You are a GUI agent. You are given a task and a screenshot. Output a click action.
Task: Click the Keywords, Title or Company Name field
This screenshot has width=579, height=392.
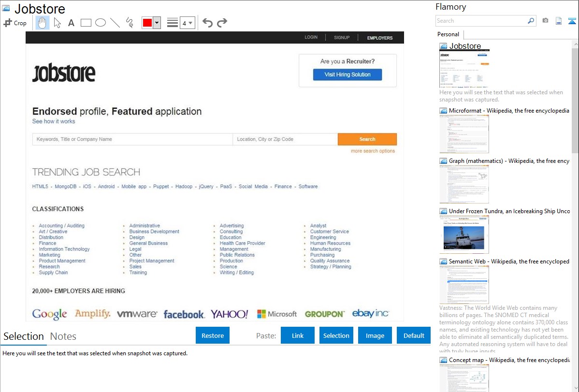tap(132, 139)
